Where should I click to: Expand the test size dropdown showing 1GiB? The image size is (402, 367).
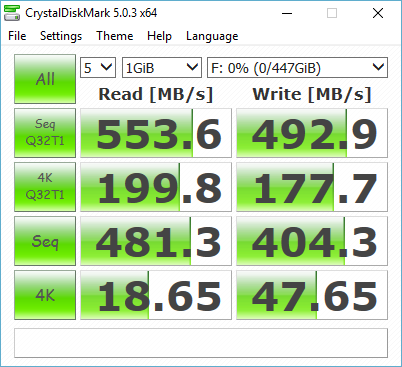162,68
